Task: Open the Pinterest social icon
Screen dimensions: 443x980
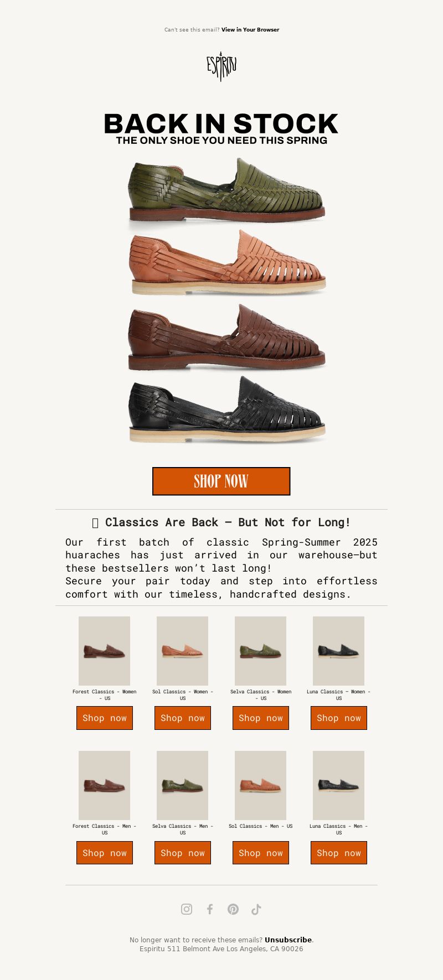Action: 233,909
